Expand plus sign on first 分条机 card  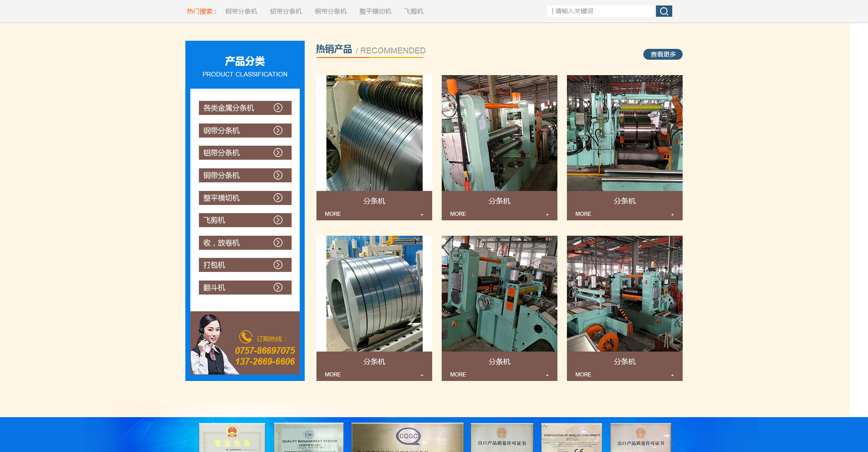(422, 214)
